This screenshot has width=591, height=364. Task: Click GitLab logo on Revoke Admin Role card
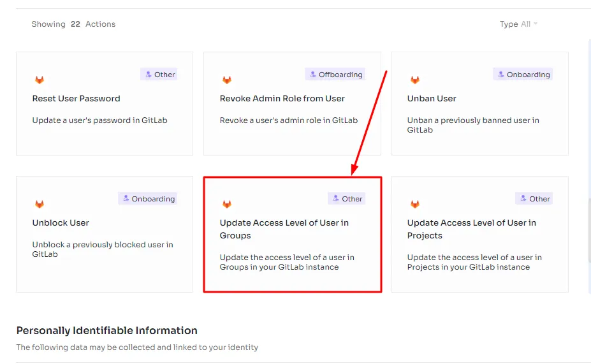pyautogui.click(x=227, y=80)
